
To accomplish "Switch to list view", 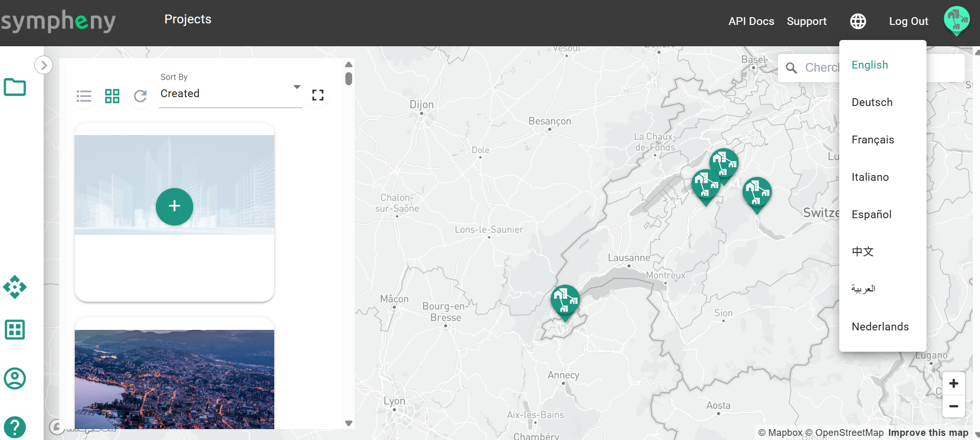I will 84,96.
